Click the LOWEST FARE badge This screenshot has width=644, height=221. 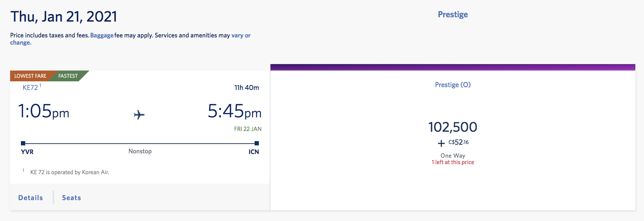click(x=30, y=76)
